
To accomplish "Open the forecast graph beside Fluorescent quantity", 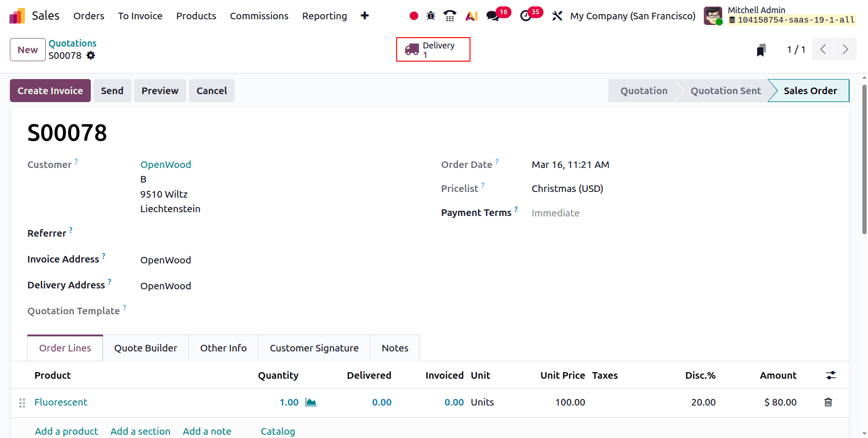I will point(311,402).
